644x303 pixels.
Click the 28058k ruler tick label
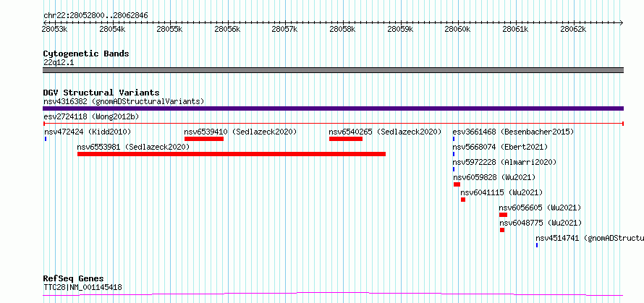click(x=342, y=30)
